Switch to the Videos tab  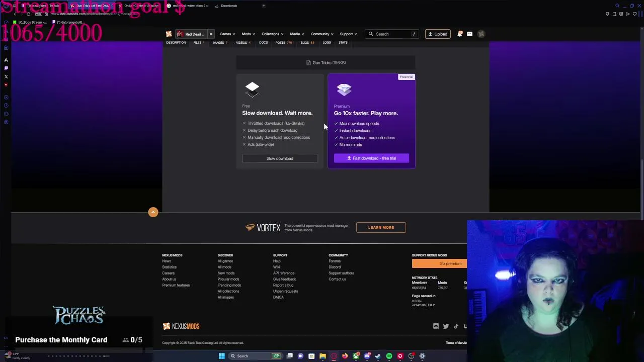(243, 43)
